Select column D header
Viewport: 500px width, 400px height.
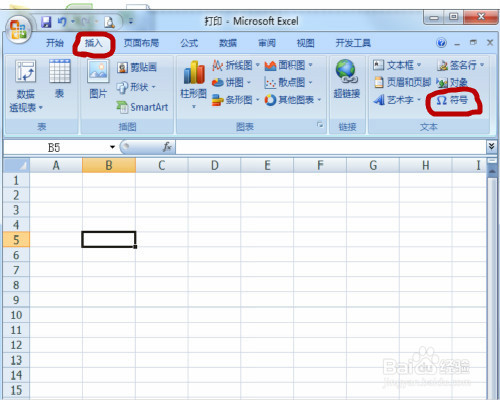214,165
